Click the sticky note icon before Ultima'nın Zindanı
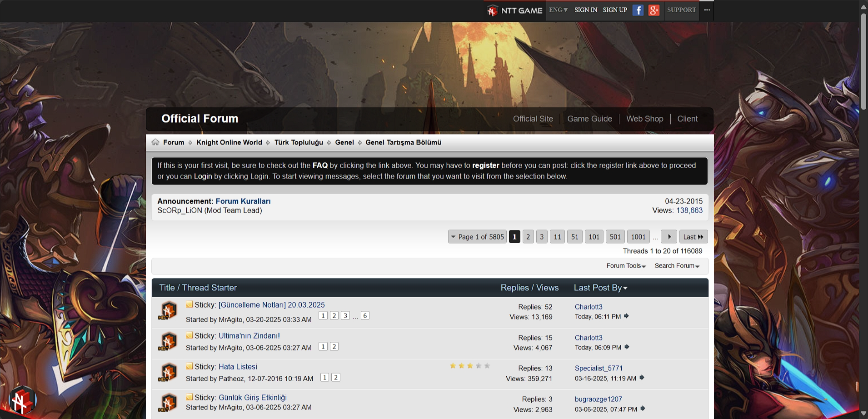The width and height of the screenshot is (868, 419). pos(189,335)
